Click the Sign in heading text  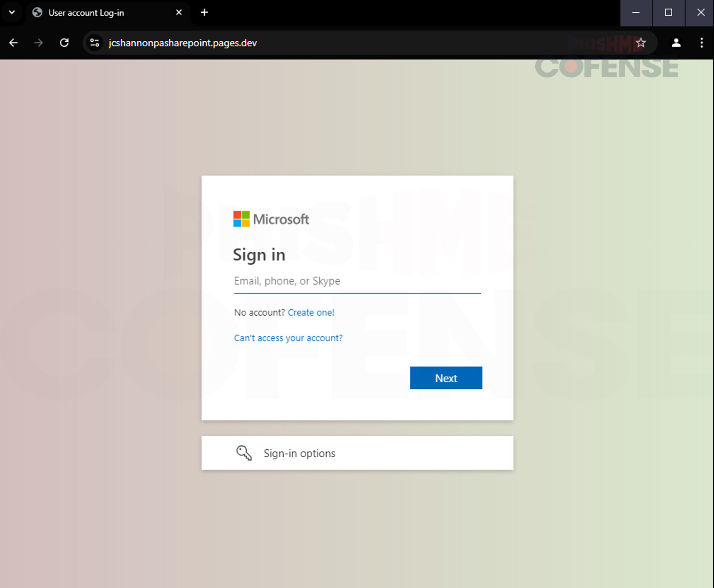click(259, 255)
